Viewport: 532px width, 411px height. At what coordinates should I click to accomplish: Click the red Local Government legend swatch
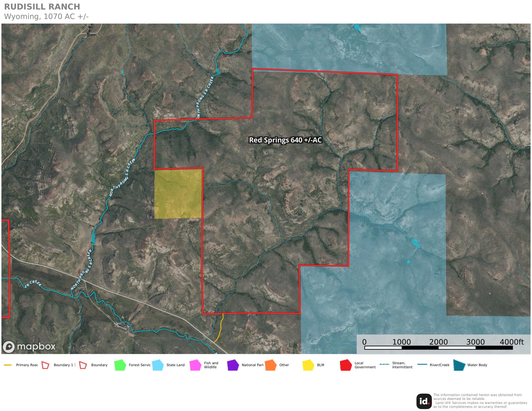pyautogui.click(x=346, y=365)
